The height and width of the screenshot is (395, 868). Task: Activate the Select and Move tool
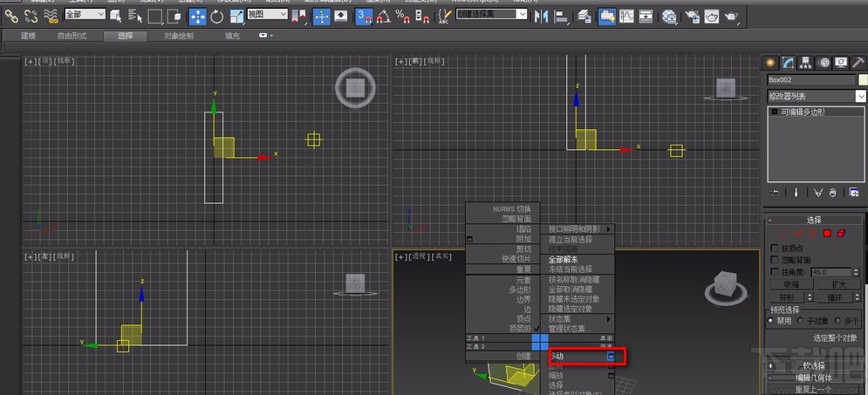tap(198, 17)
